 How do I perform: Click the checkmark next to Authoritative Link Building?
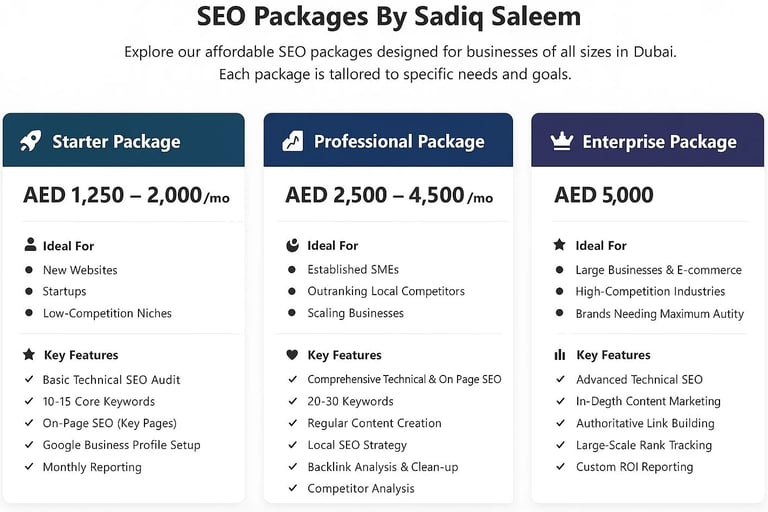(x=559, y=423)
